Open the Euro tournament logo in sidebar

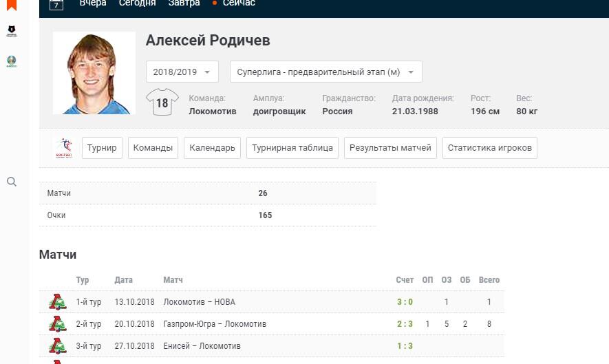click(x=12, y=61)
